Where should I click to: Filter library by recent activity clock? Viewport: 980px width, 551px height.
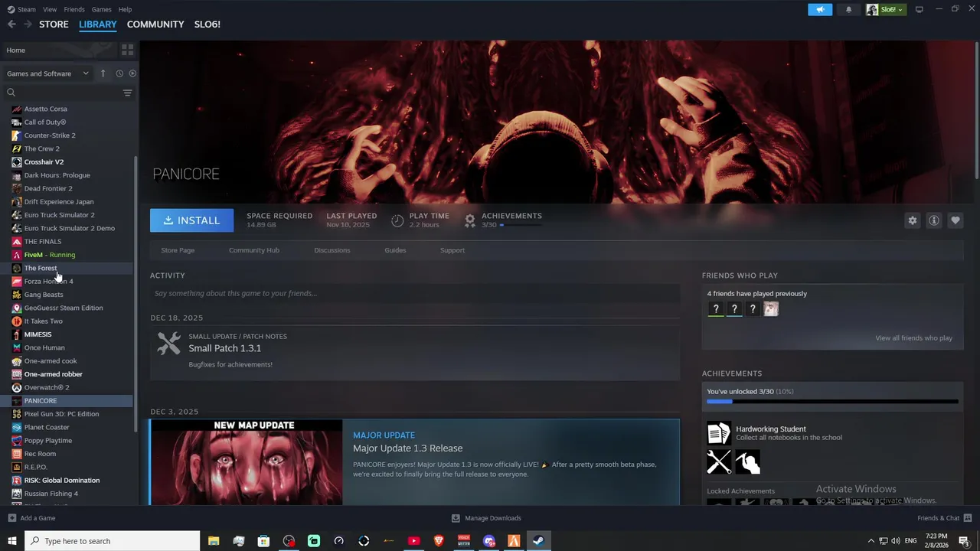pos(119,73)
